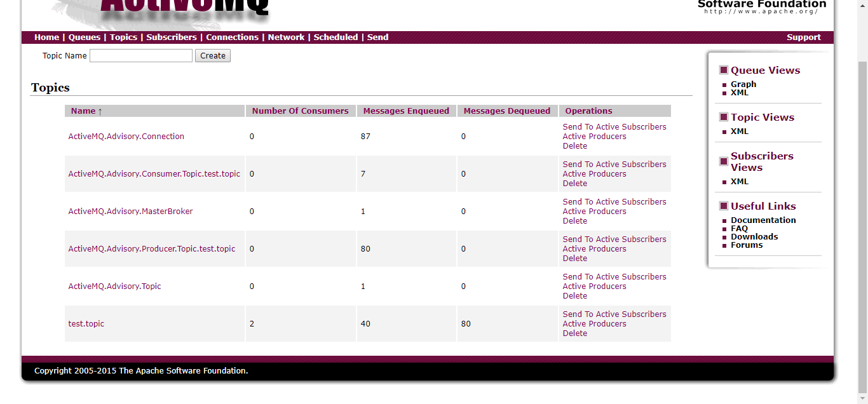
Task: Open XML under Topic Views
Action: pos(740,131)
